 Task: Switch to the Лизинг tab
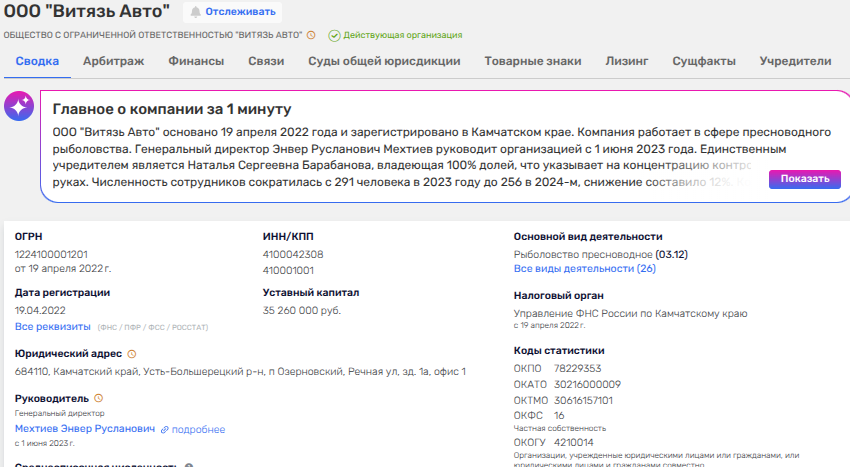click(626, 61)
